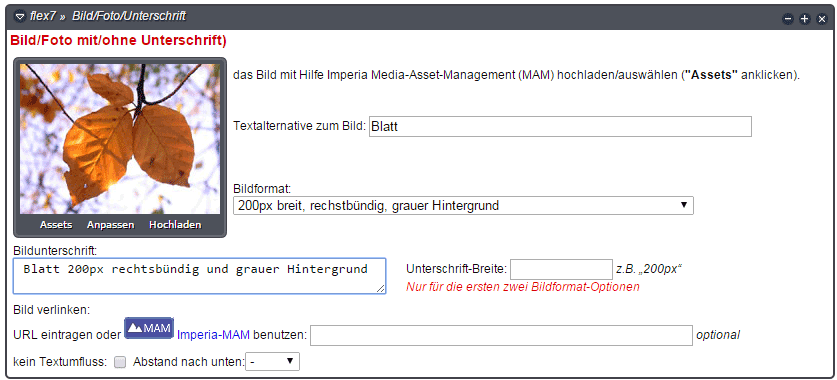Collapse the flex7 panel with triangle icon
This screenshot has height=380, width=837.
click(x=20, y=17)
